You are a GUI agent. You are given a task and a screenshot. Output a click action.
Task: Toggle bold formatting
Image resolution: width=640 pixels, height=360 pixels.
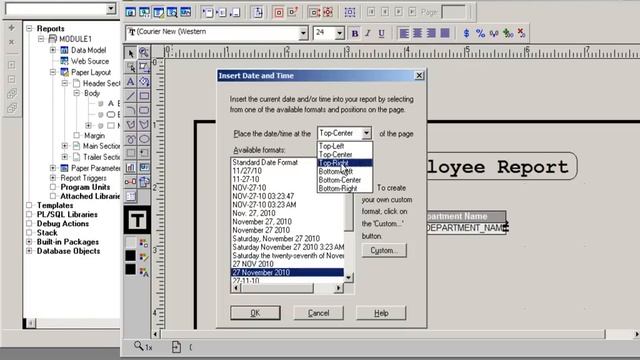click(355, 33)
